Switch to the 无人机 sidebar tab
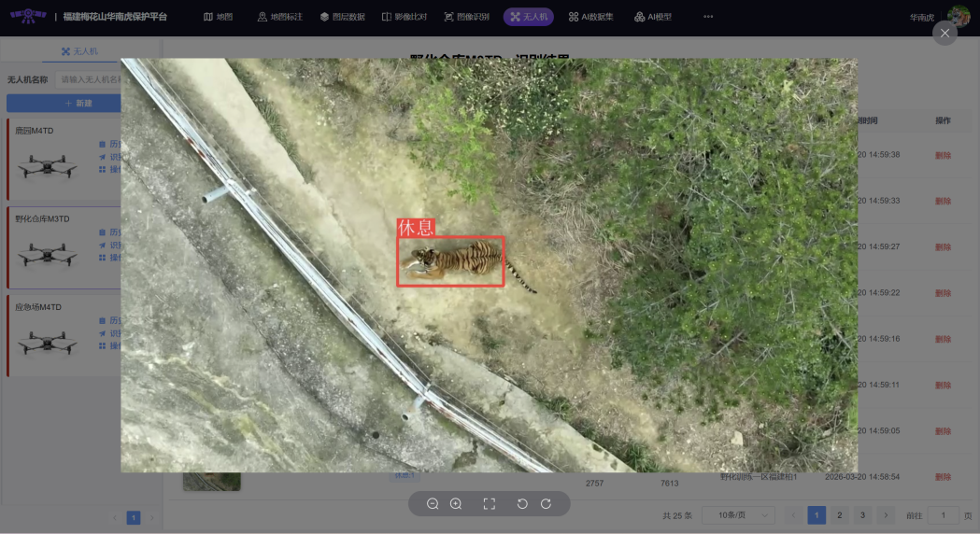Image resolution: width=980 pixels, height=534 pixels. [80, 51]
